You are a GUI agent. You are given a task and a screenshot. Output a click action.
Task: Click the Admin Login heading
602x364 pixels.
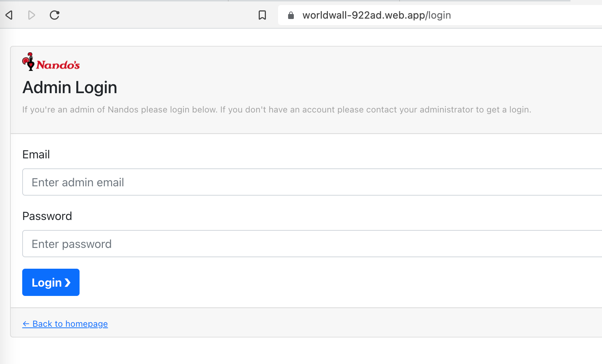70,87
